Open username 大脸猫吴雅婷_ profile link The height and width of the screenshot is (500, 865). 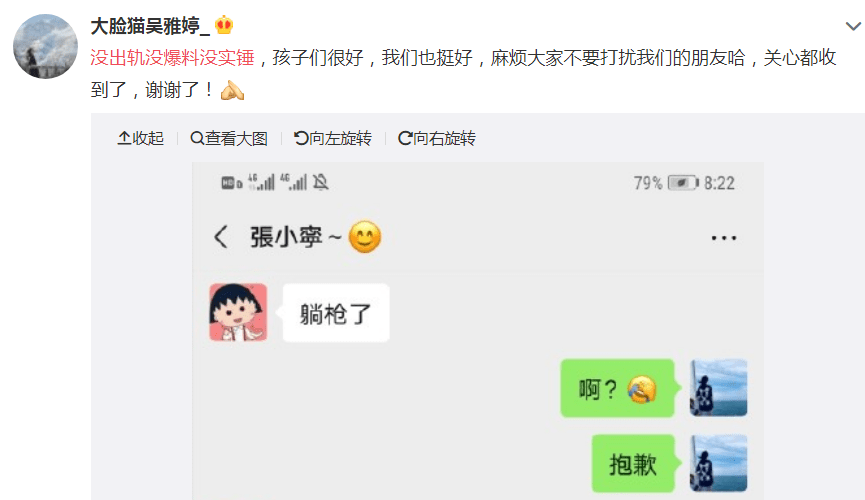[150, 26]
